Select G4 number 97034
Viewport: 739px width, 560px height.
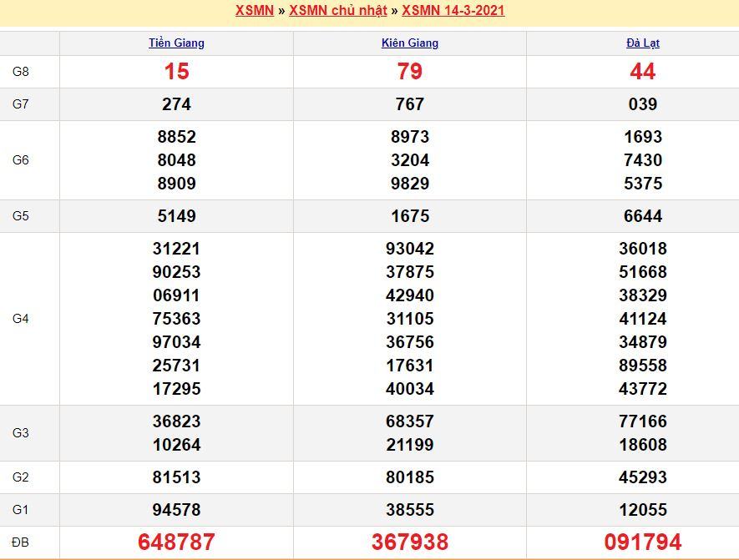[x=177, y=342]
